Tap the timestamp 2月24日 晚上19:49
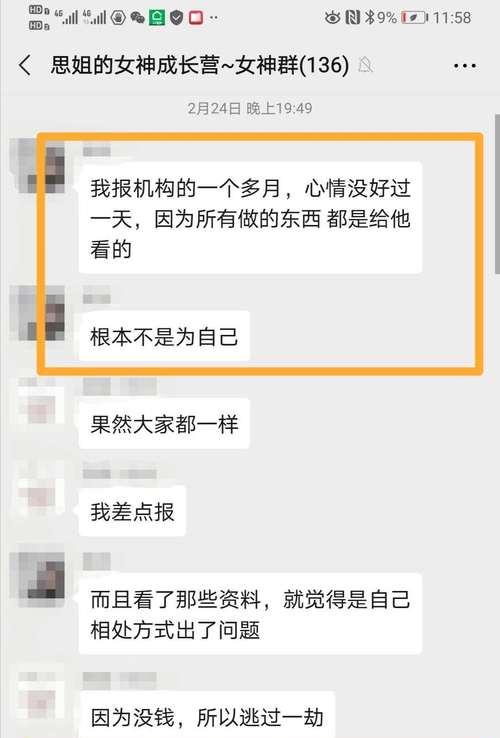The image size is (500, 738). tap(250, 109)
